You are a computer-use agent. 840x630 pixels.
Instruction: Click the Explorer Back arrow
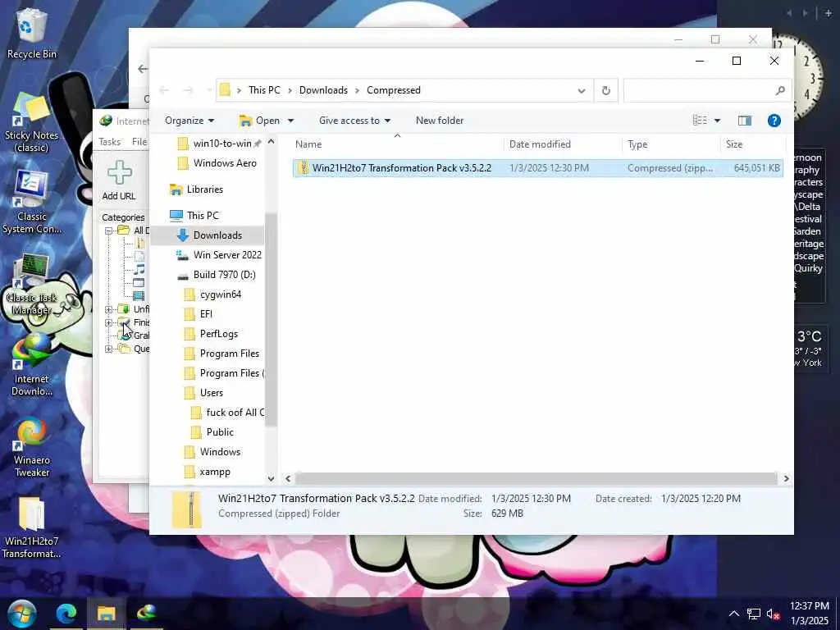point(164,90)
